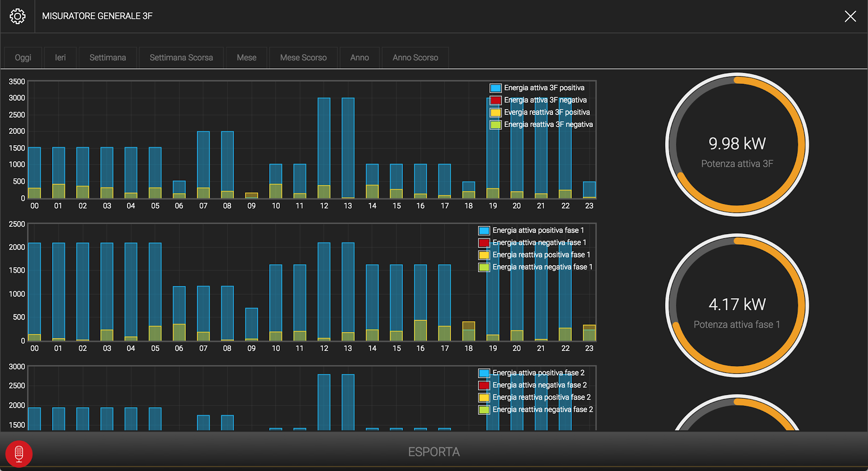Click the 4.17 kW Potenza attiva fase 1 gauge

click(737, 306)
